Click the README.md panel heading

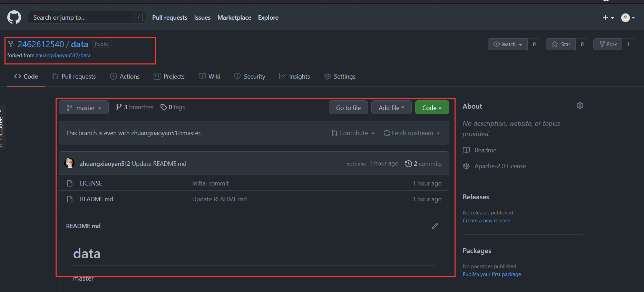[83, 226]
